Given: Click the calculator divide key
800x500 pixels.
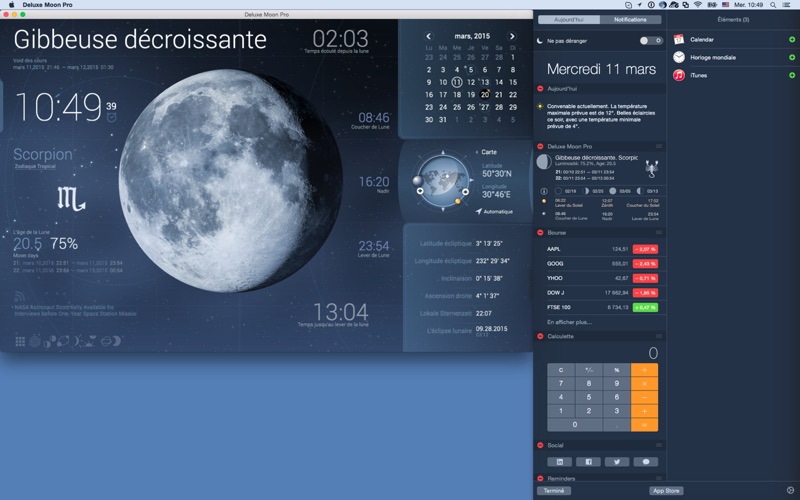Looking at the screenshot, I should (x=644, y=370).
